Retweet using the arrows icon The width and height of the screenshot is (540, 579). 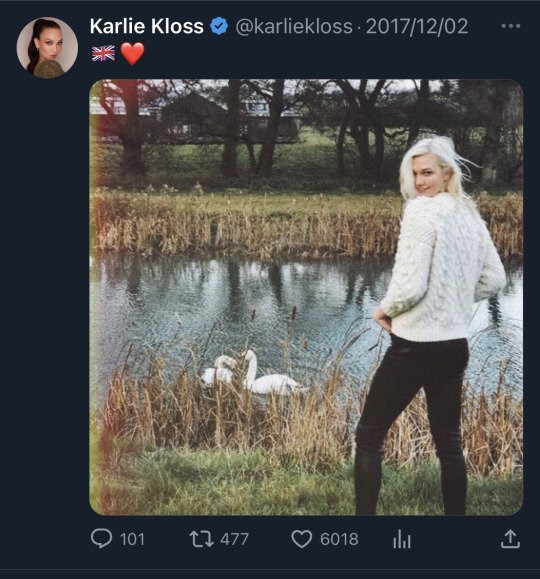click(x=201, y=539)
